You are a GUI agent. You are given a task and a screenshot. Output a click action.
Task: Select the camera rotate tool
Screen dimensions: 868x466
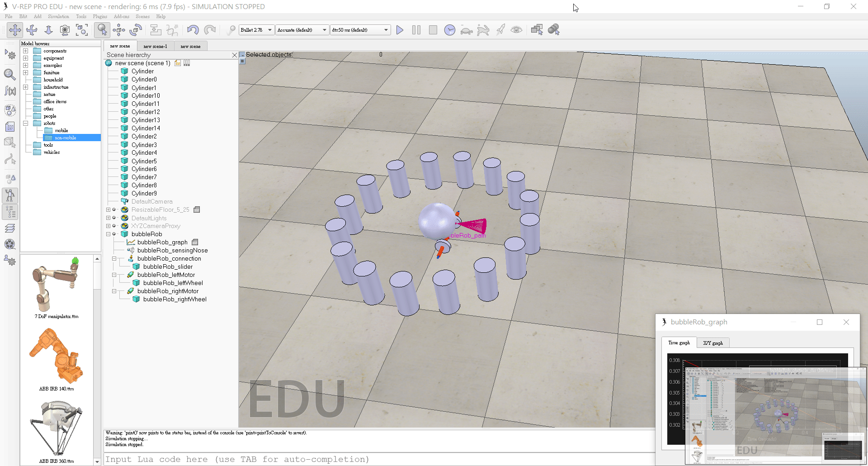32,30
